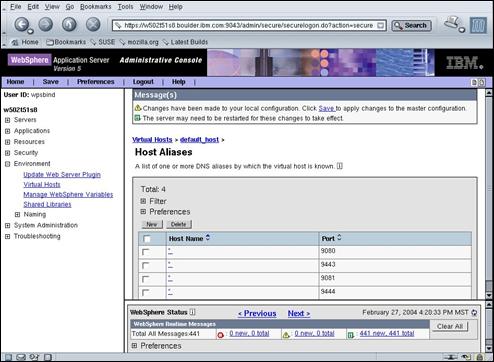Viewport: 494px width, 362px height.
Task: Click the New button above the table
Action: [x=152, y=224]
